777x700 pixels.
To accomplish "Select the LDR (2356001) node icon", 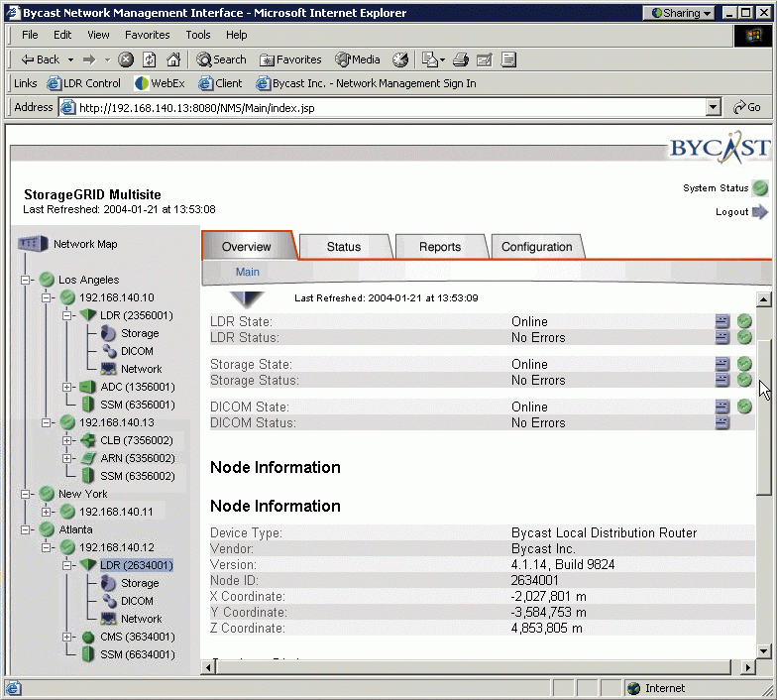I will point(87,315).
